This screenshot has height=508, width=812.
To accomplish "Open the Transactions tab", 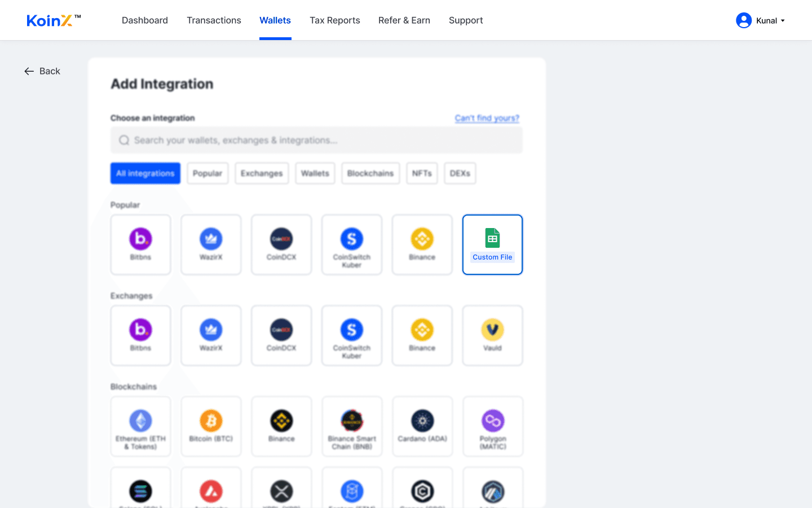I will click(214, 20).
